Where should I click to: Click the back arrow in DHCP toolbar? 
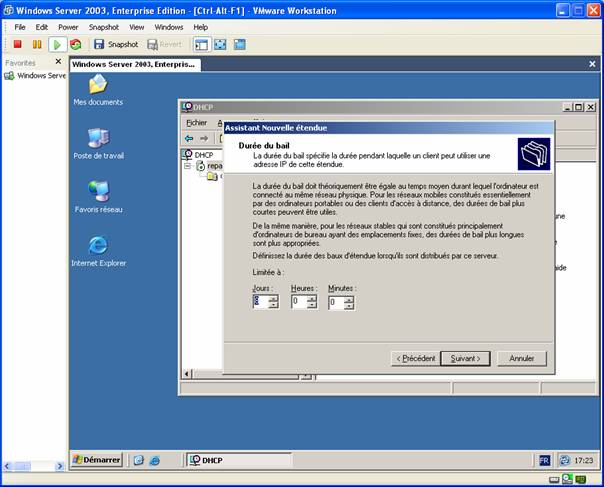pos(189,138)
